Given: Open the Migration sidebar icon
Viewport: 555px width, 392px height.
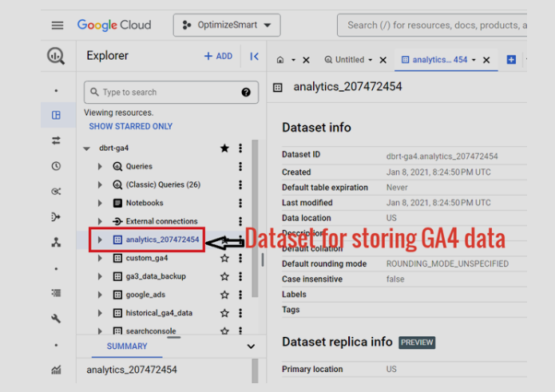Looking at the screenshot, I should tap(56, 243).
